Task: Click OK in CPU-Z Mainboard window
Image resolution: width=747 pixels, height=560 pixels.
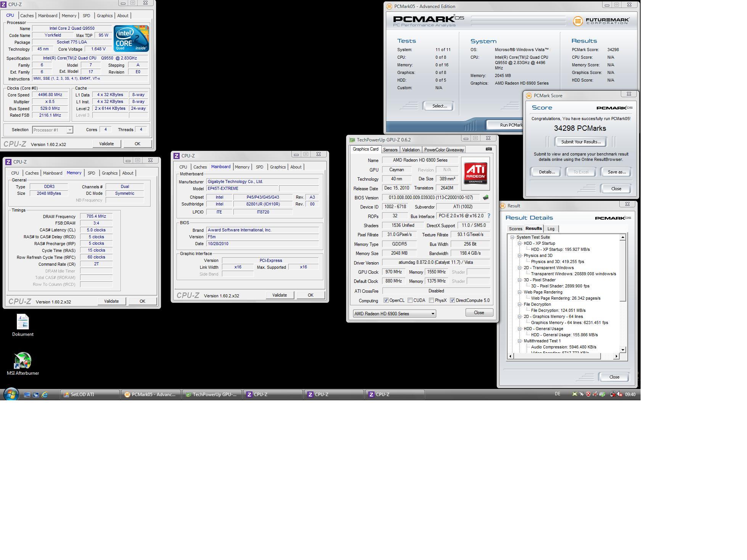Action: click(x=310, y=295)
